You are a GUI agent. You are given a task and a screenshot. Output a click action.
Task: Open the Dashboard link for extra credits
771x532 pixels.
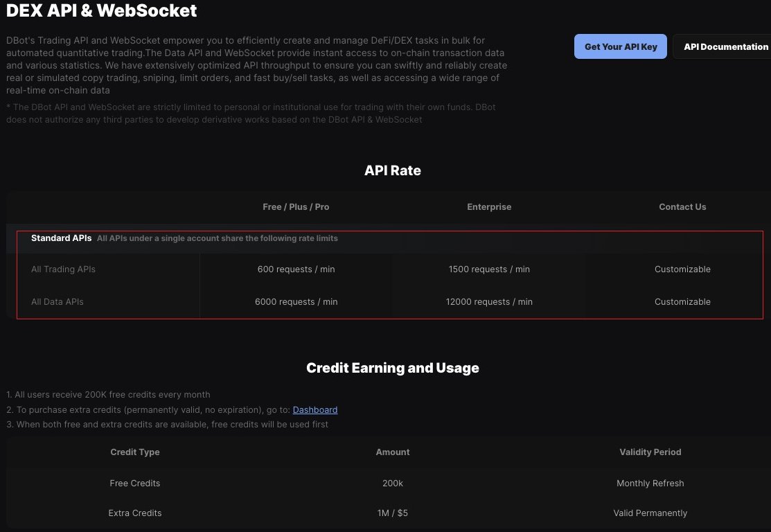point(314,409)
